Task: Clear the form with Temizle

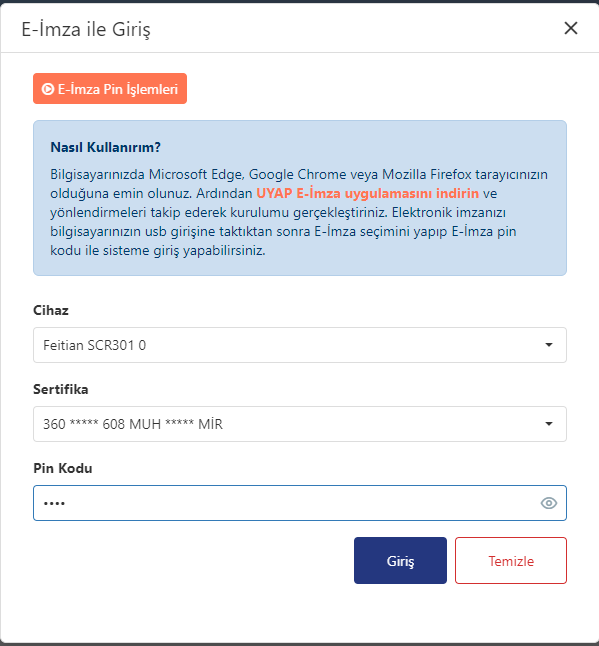Action: (511, 560)
